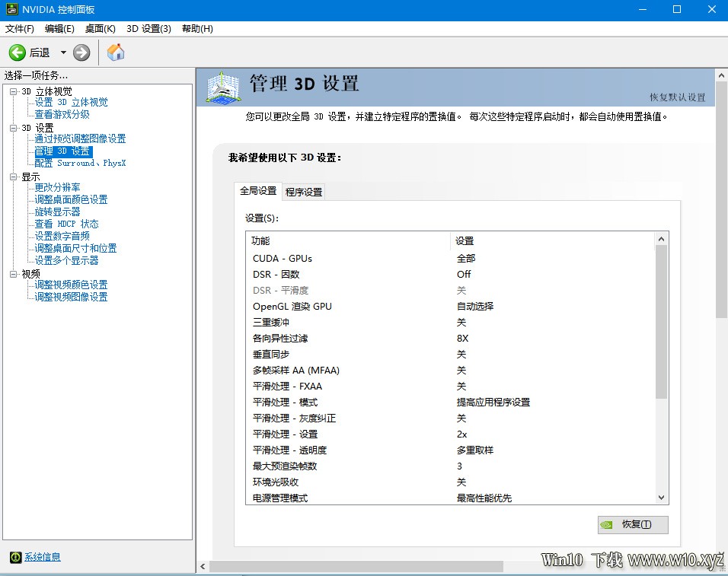Select the 最大预渲染帧数 row

[x=450, y=466]
